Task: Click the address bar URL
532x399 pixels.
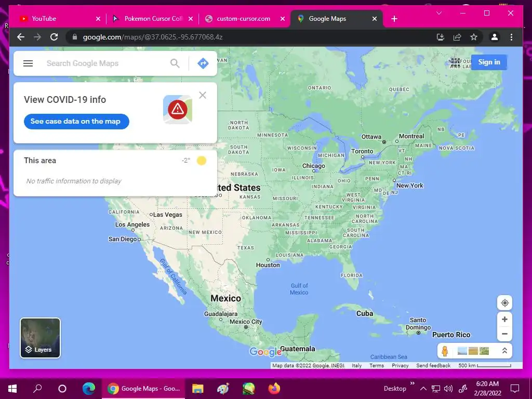Action: (153, 37)
